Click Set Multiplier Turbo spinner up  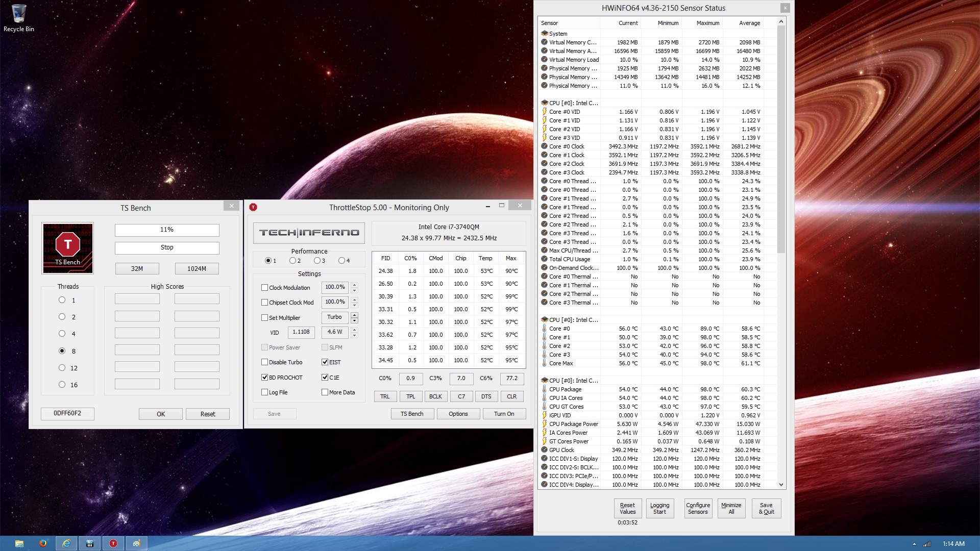point(355,315)
